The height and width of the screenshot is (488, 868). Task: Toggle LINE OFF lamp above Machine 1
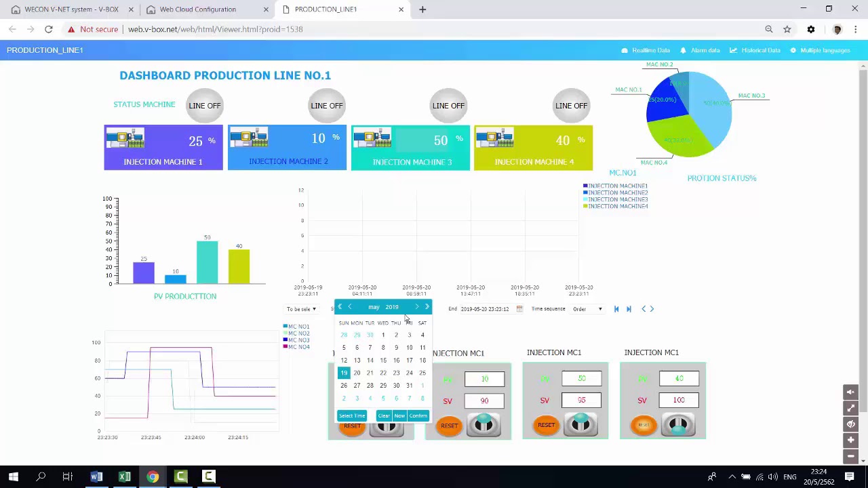tap(205, 106)
